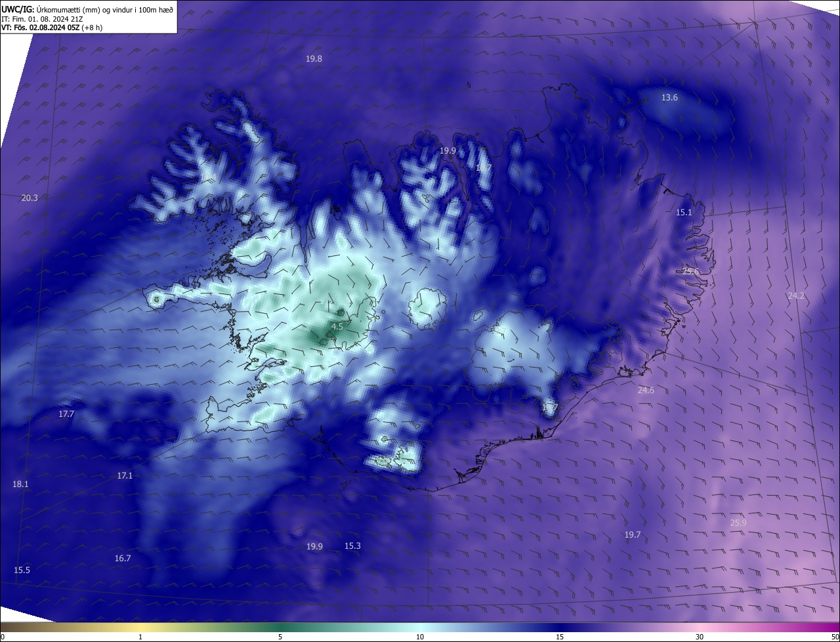
Task: Click the 'VT: Fös. 02.08.2024 05Z (+8 h)' line
Action: coord(52,28)
